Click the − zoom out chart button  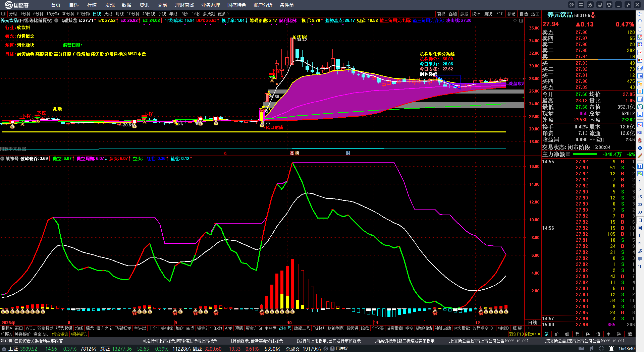pyautogui.click(x=537, y=328)
